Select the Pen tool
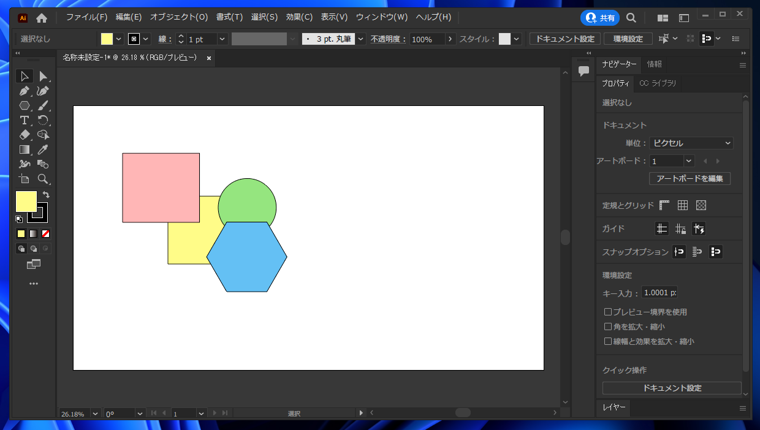Screen dimensions: 760x430 pos(24,91)
